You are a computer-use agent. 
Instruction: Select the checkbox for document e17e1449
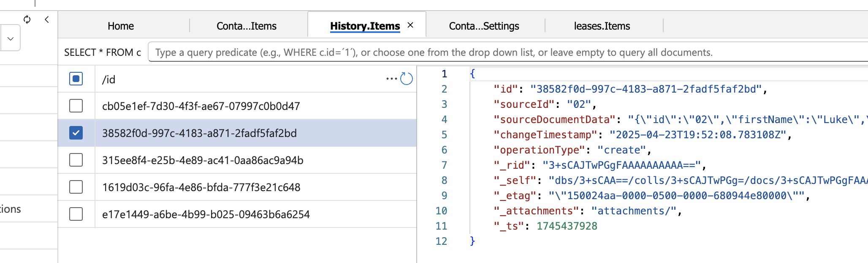coord(76,214)
